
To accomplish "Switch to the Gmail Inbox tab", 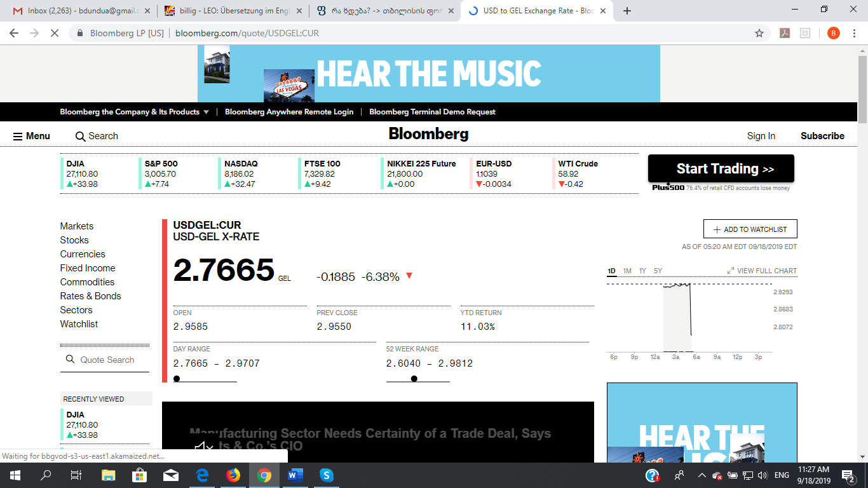I will 81,11.
